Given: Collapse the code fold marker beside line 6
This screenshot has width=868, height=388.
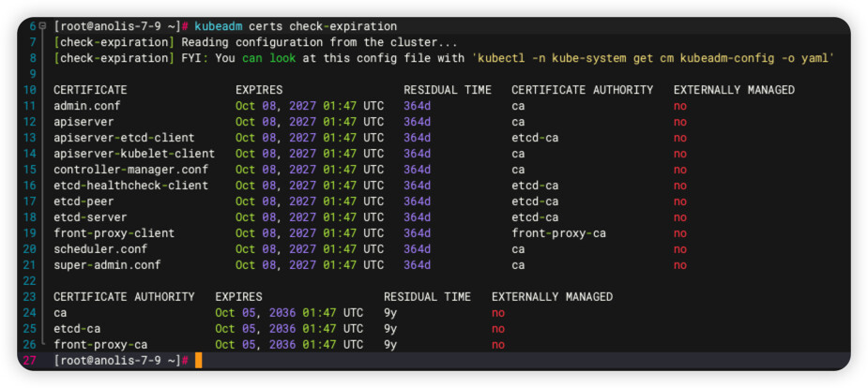Looking at the screenshot, I should coord(42,26).
